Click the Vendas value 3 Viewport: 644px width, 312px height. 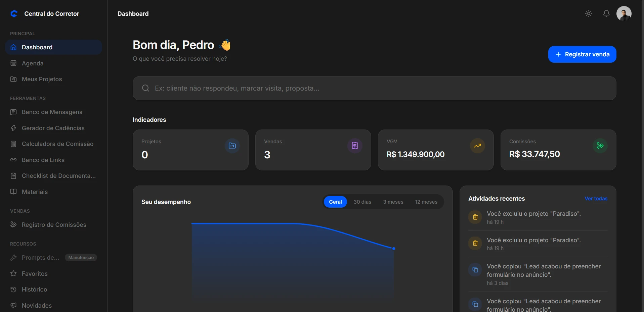(267, 155)
